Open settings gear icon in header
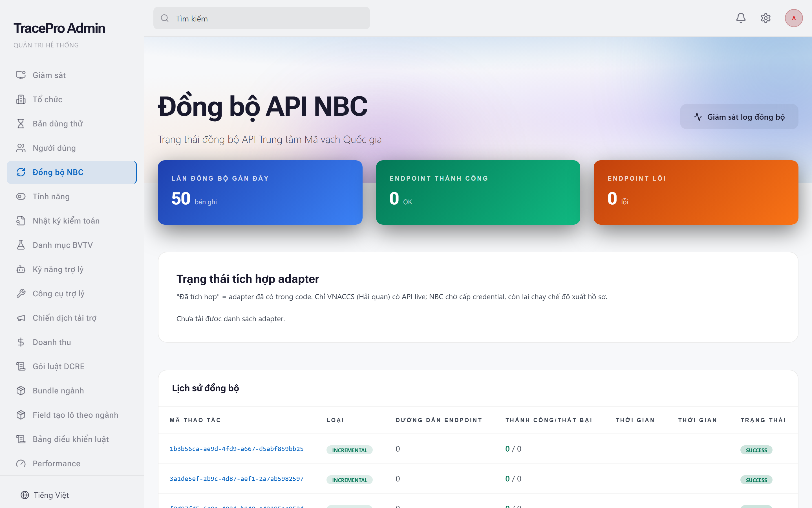Screen dimensions: 812x508 (765, 18)
